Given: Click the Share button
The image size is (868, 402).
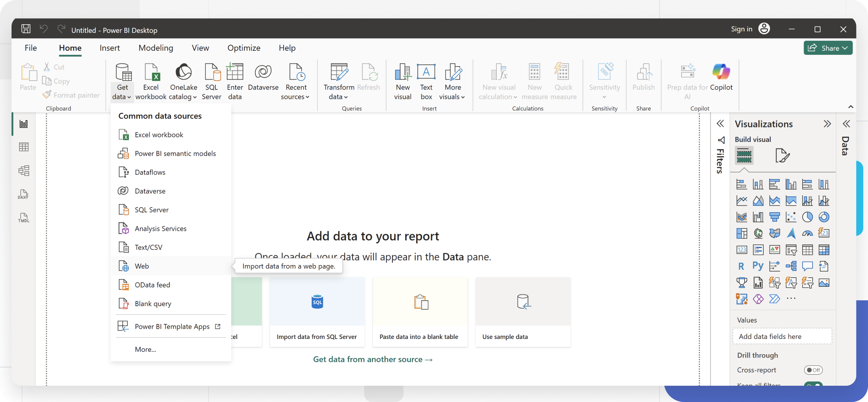Looking at the screenshot, I should click(x=828, y=47).
